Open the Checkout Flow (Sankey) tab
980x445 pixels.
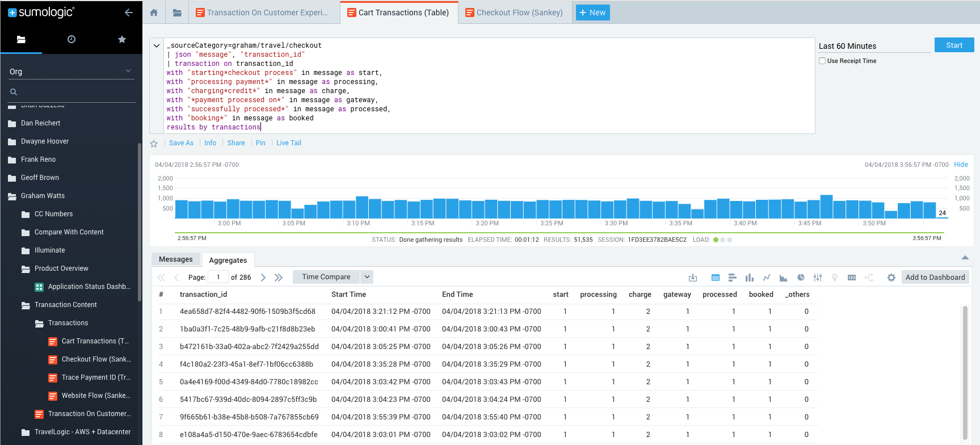[x=514, y=12]
